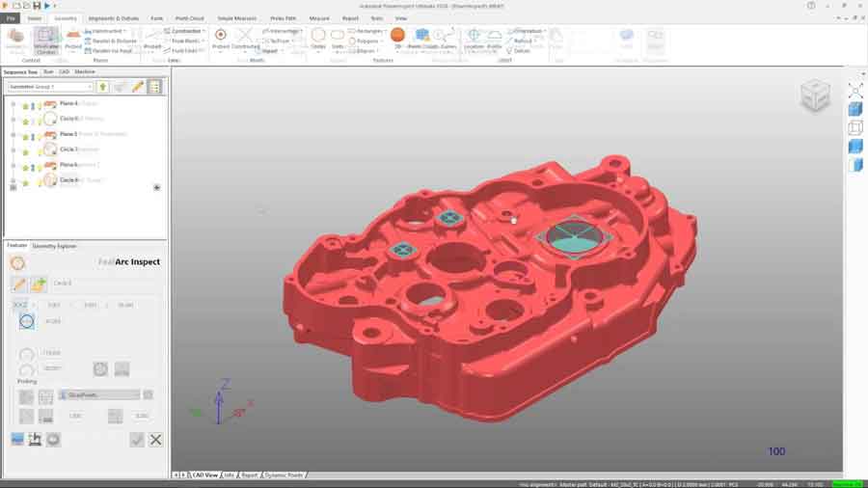Open the geometric group dropdown

[50, 87]
